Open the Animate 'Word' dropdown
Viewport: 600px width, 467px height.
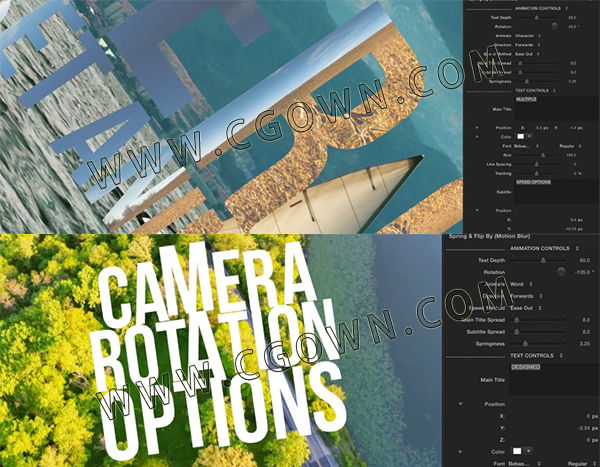tap(521, 284)
